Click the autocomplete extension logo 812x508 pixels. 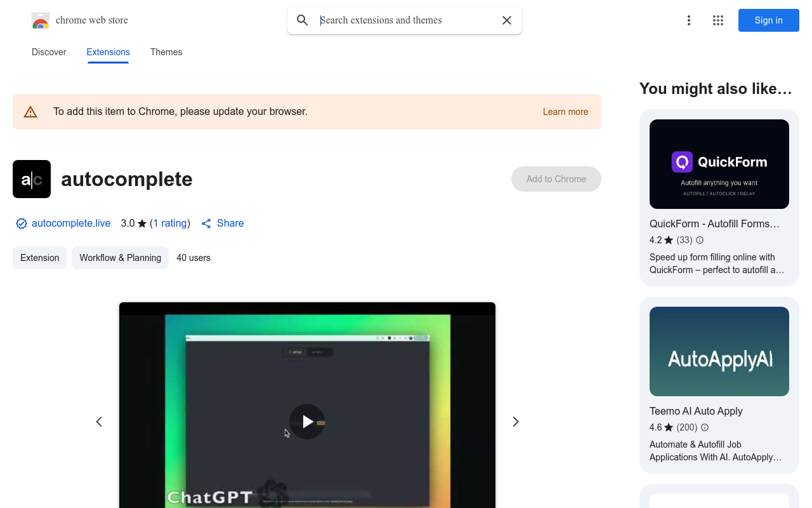(x=32, y=179)
